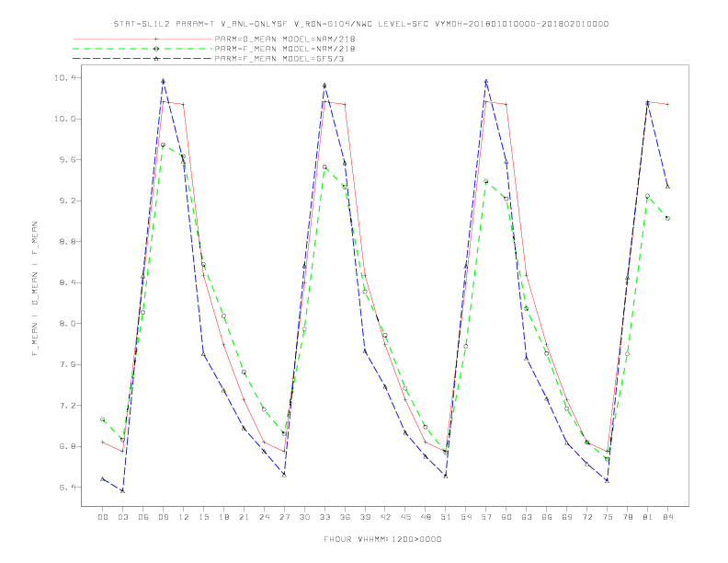Click x-axis tick label 45
Viewport: 728px width, 563px height.
405,517
